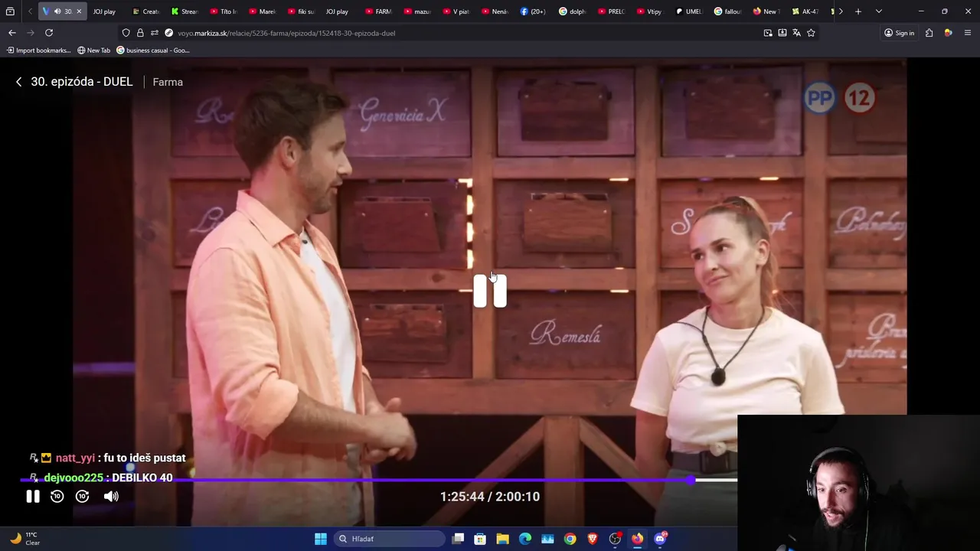Screen dimensions: 980x551
Task: Switch to the Creat tab
Action: click(x=146, y=11)
